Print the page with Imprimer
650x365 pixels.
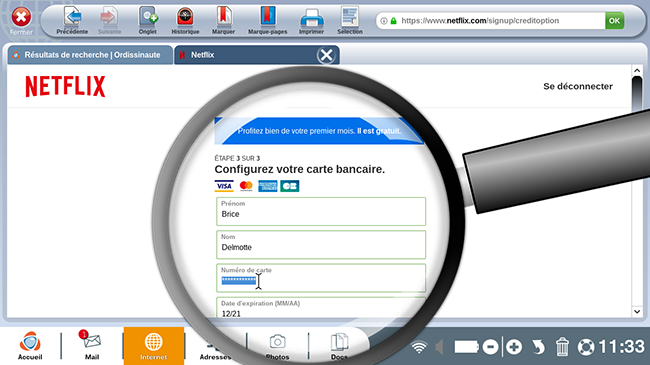(311, 20)
